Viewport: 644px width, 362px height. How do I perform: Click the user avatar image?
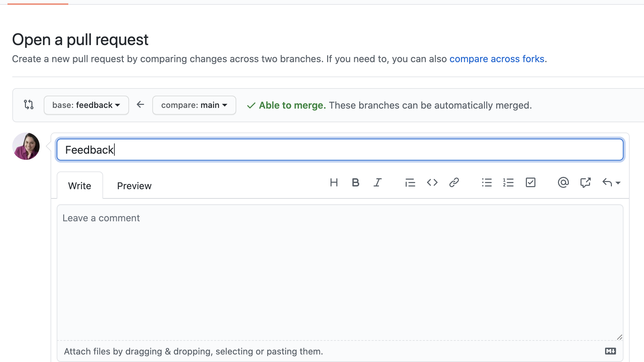pyautogui.click(x=26, y=146)
